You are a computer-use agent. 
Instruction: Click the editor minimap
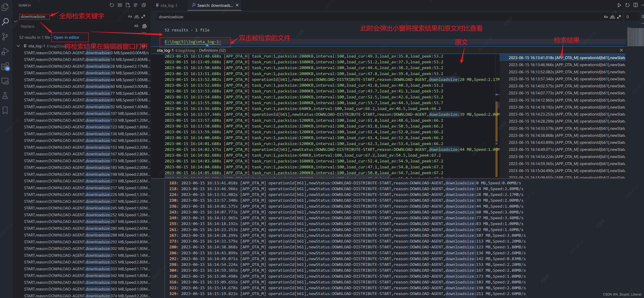pyautogui.click(x=635, y=37)
